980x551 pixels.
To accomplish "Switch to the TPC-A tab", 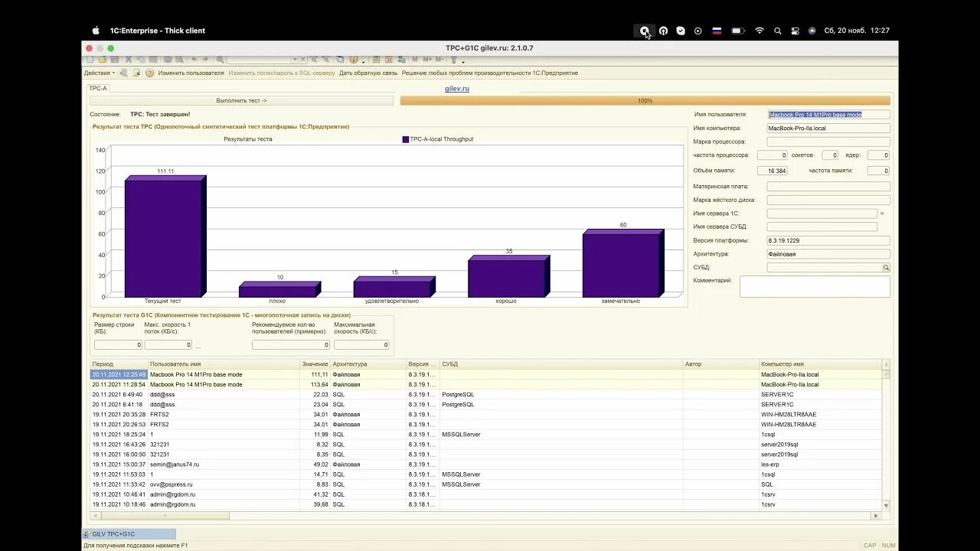I will tap(98, 89).
